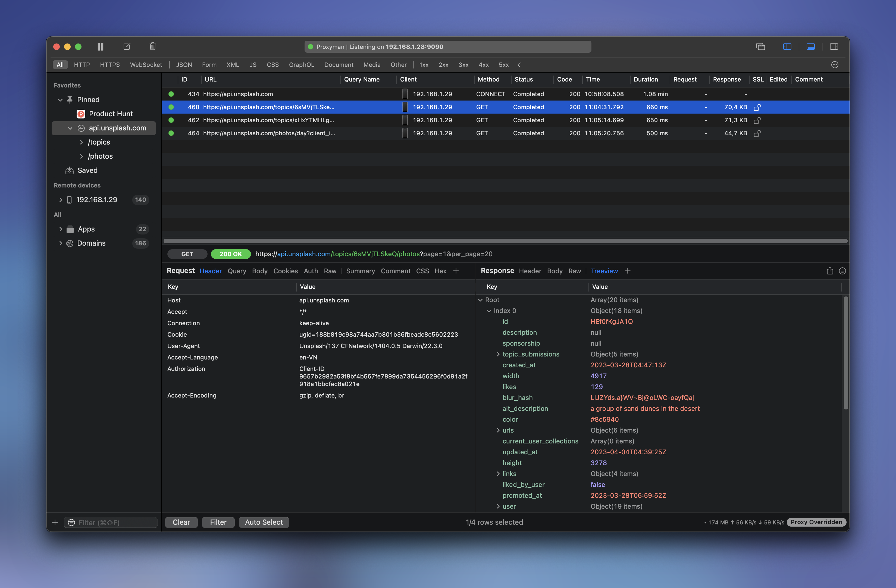Toggle the left sidebar panel icon
Image resolution: width=896 pixels, height=588 pixels.
pyautogui.click(x=787, y=47)
